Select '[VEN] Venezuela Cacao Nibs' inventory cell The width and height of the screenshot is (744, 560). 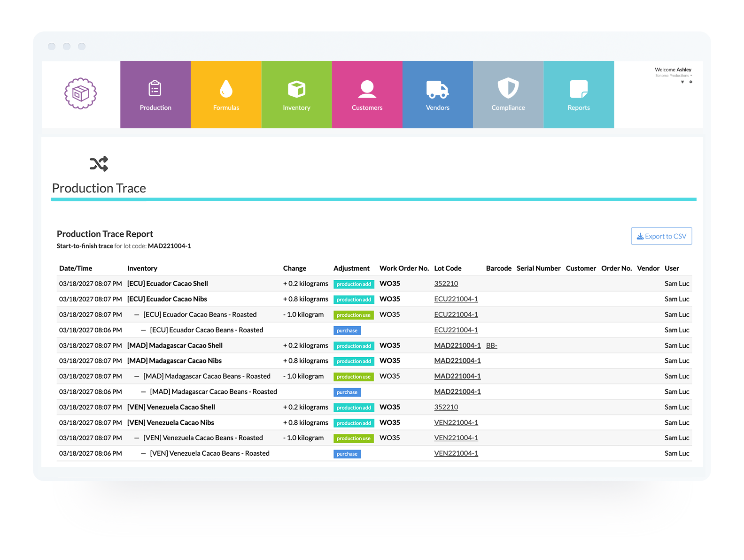click(170, 422)
